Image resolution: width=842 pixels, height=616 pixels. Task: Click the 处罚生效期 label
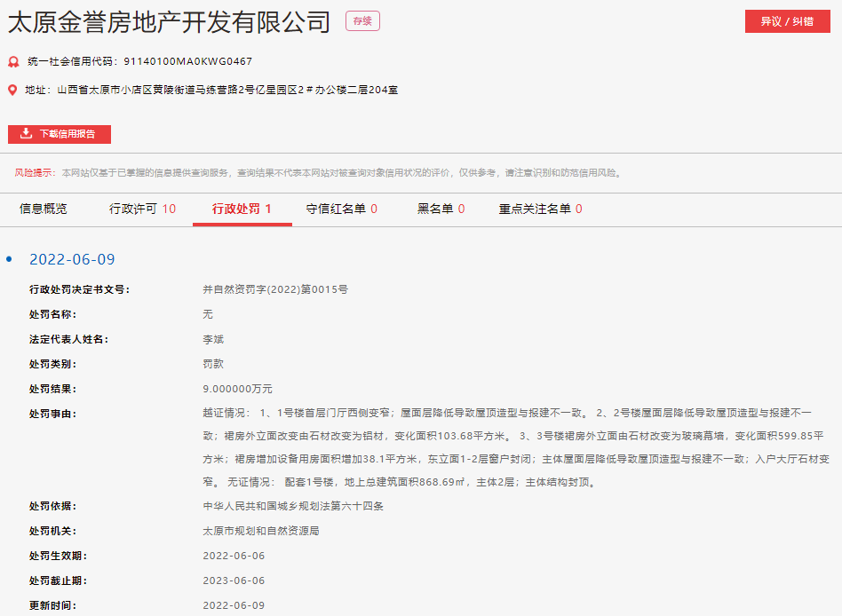click(58, 556)
